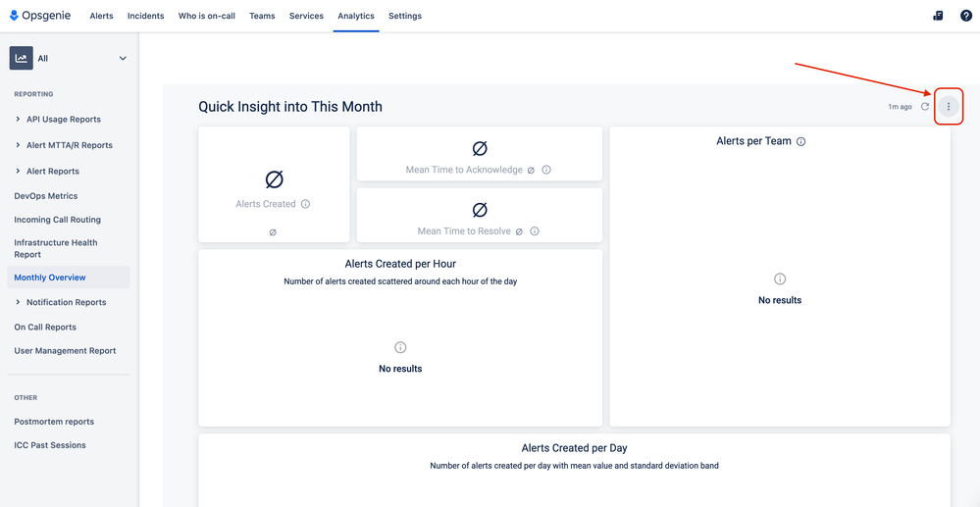This screenshot has width=980, height=507.
Task: Open the three-dot more options menu
Action: click(x=949, y=106)
